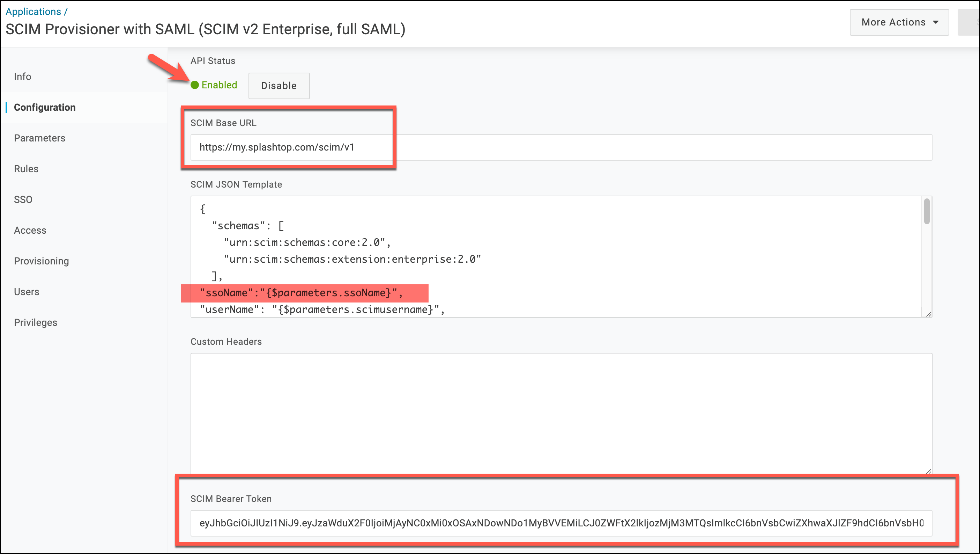Open the Access tab
980x554 pixels.
click(30, 230)
